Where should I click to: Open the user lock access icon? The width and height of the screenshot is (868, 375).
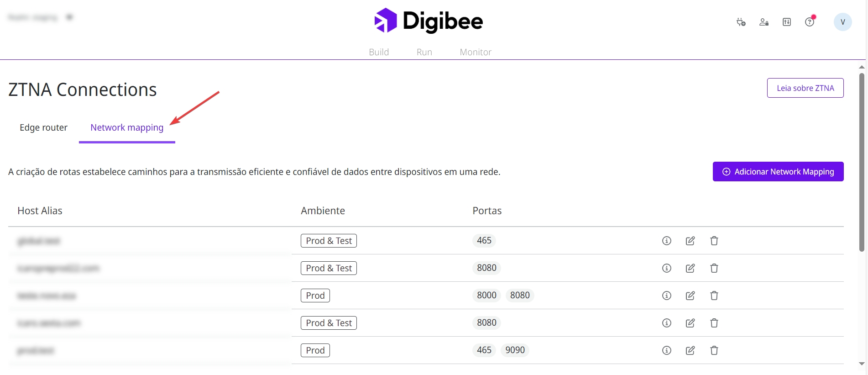(x=763, y=22)
